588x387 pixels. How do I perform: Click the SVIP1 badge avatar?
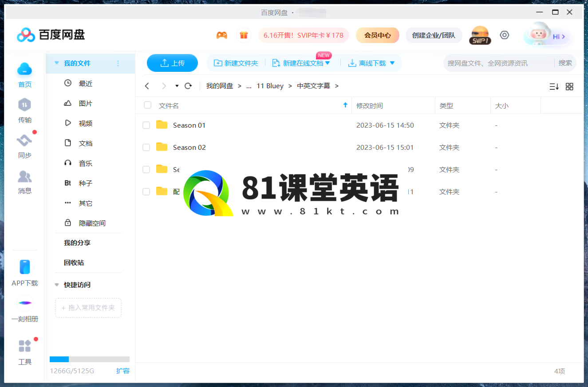(480, 35)
